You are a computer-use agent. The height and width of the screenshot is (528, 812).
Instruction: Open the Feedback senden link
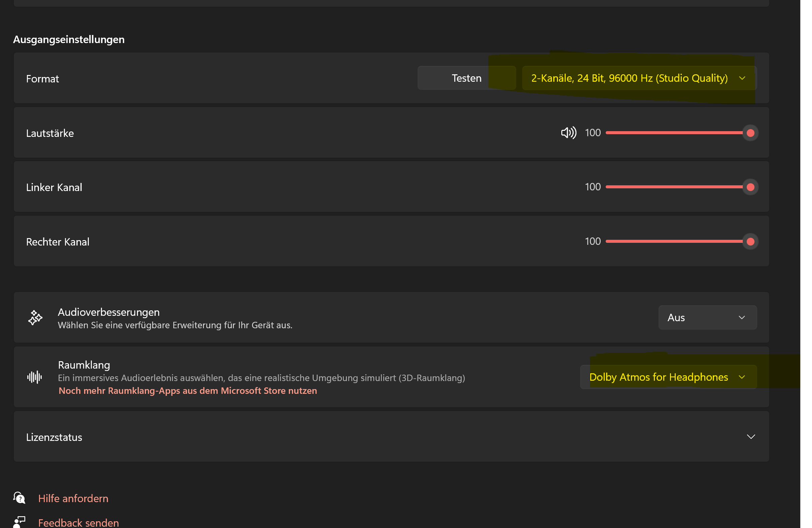pos(78,523)
